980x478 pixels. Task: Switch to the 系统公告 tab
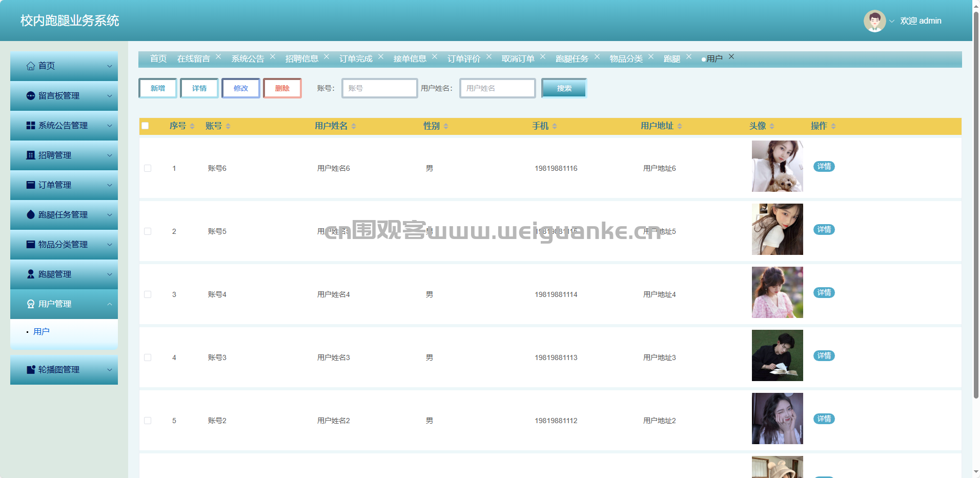click(248, 59)
